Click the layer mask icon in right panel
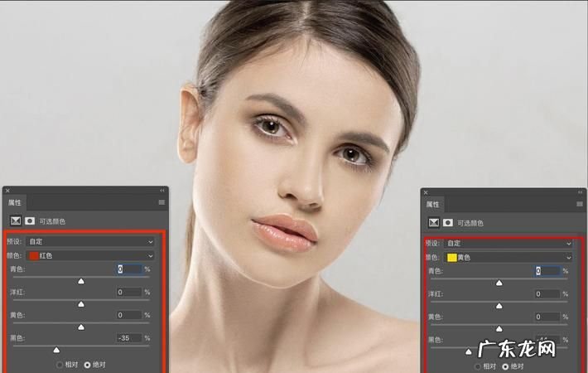This screenshot has width=588, height=373. (x=448, y=223)
